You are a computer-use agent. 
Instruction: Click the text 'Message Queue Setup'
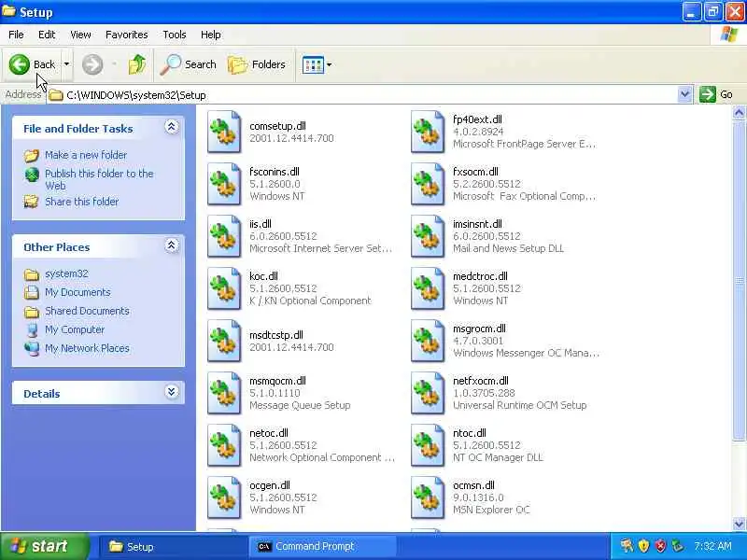[300, 405]
